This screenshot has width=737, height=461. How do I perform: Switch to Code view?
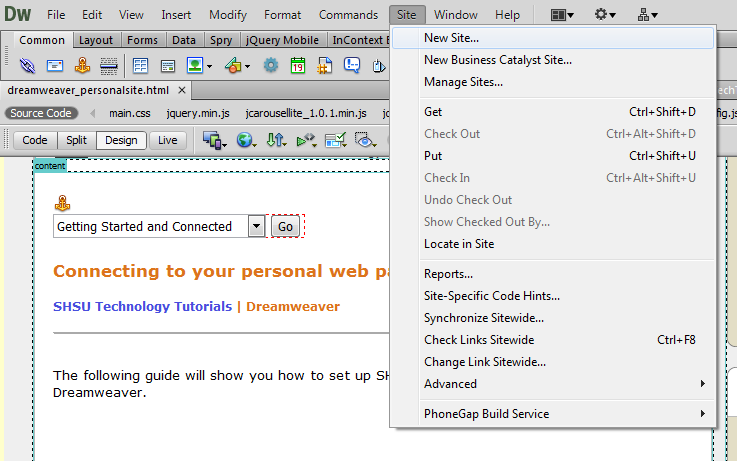(35, 141)
